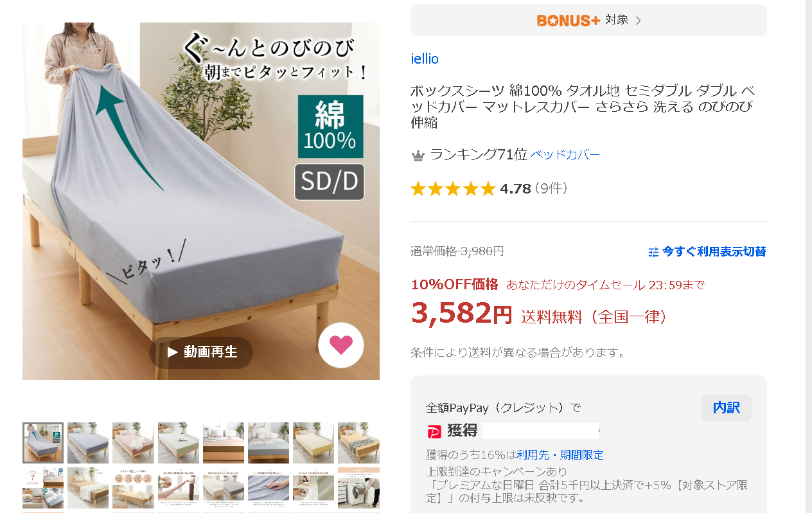This screenshot has height=513, width=812.
Task: Select the green sheet thumbnail
Action: point(179,443)
